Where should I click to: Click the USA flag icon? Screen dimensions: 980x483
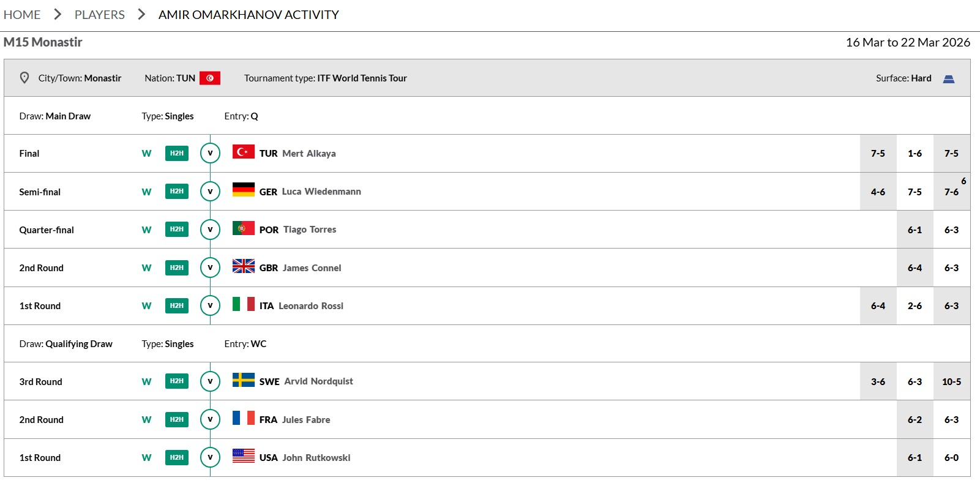pyautogui.click(x=243, y=456)
